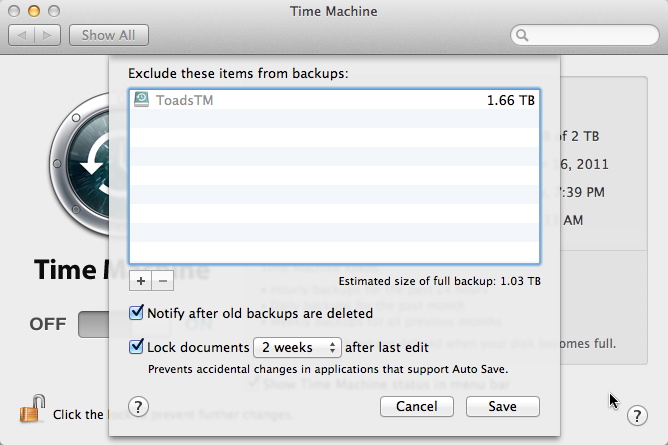Select the ToadsTM excluded item row
Screen dimensions: 668x445
tap(334, 100)
